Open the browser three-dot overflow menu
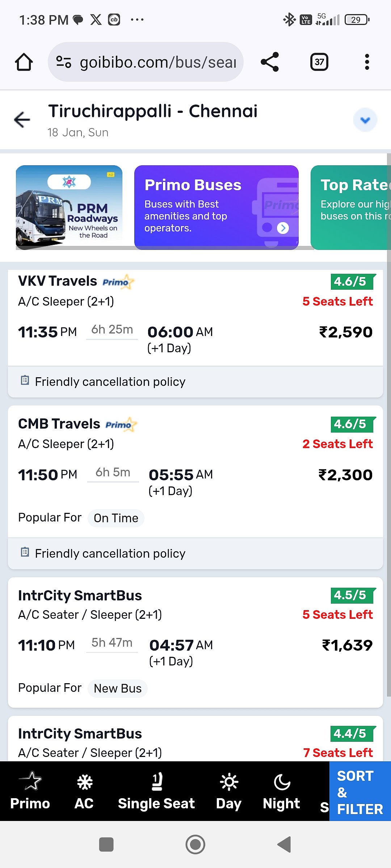Image resolution: width=391 pixels, height=868 pixels. click(367, 62)
